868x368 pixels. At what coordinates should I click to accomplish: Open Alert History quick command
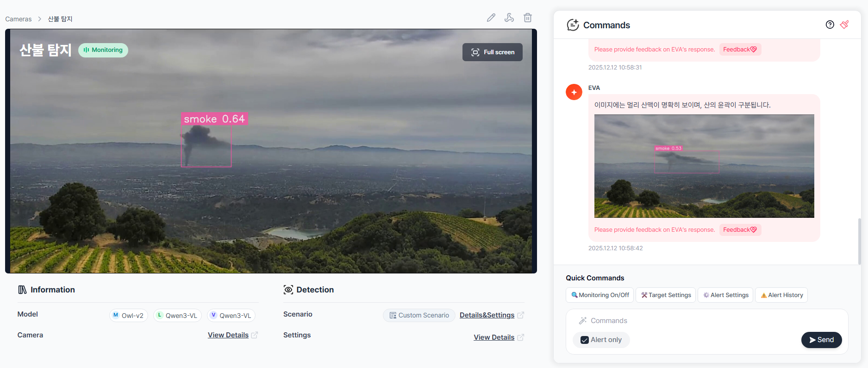781,295
